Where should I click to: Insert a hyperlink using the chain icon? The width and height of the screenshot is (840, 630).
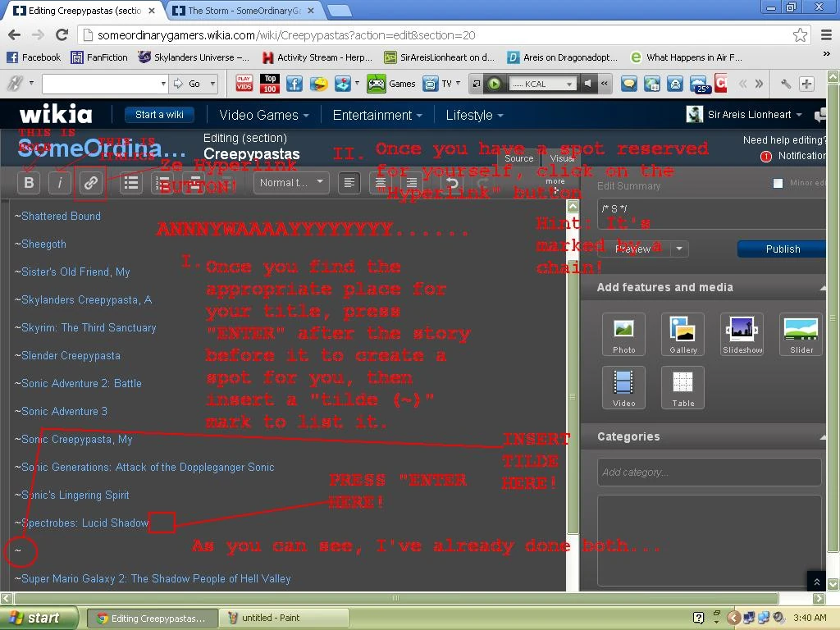(x=90, y=183)
